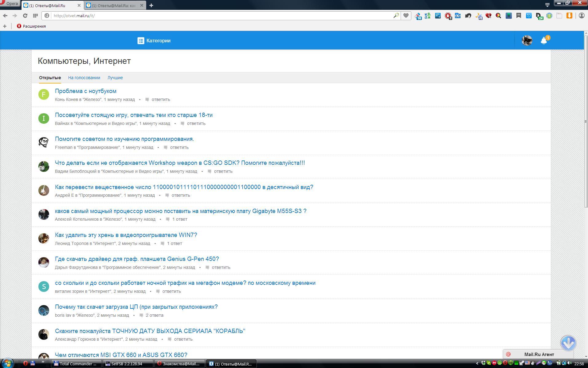Viewport: 588px width, 368px height.
Task: Click the grey undo-arrow extension icon
Action: [468, 15]
